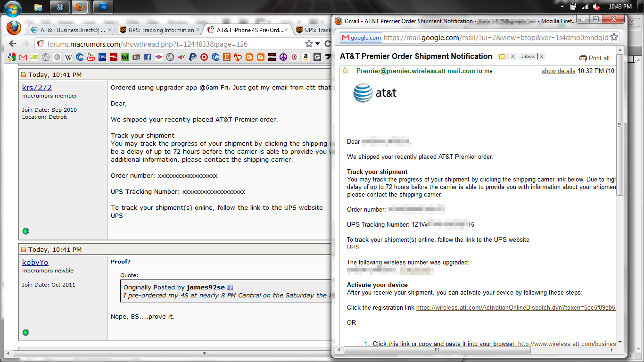644x362 pixels.
Task: Click the taskbar clock 10:43 PM
Action: pyautogui.click(x=620, y=7)
